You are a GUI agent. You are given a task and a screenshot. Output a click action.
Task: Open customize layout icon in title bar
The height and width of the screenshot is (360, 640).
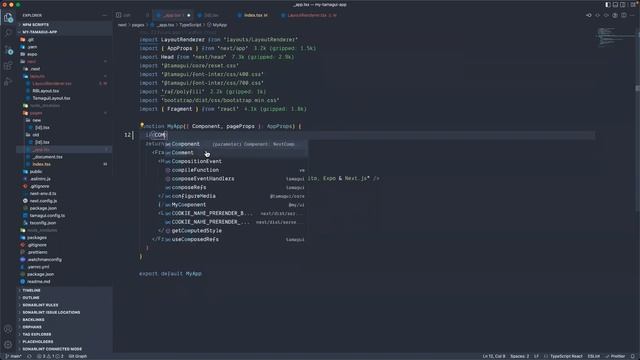pos(632,4)
